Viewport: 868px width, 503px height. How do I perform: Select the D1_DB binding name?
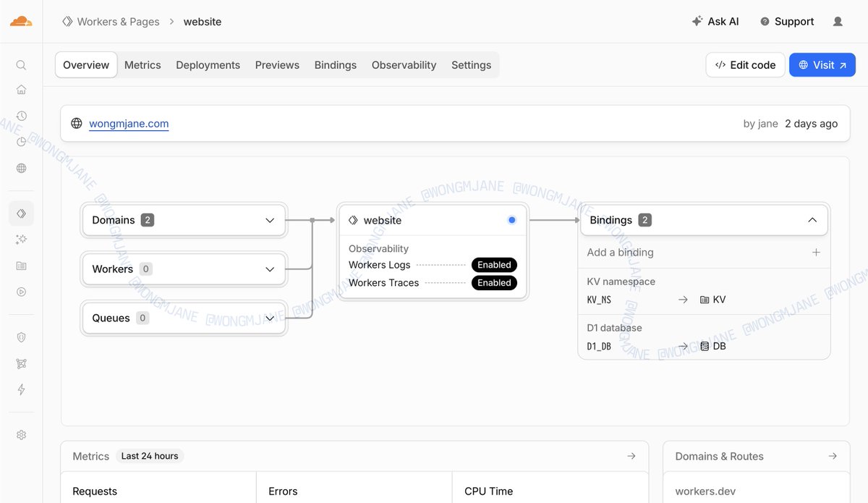click(x=599, y=346)
